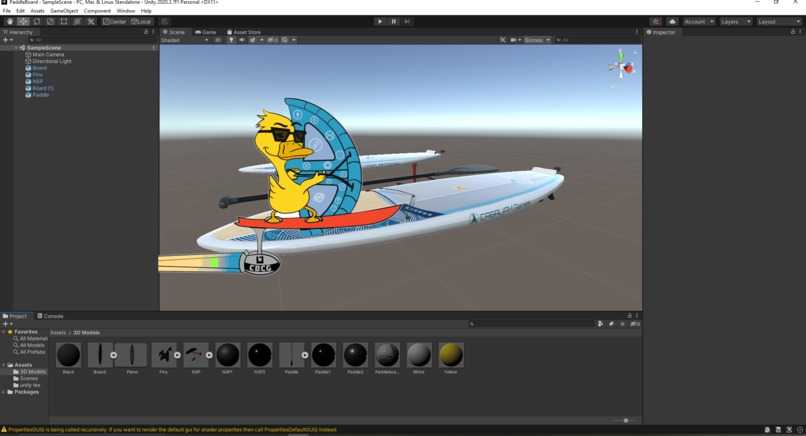Lock the Hierarchy panel
The image size is (806, 436).
(146, 32)
